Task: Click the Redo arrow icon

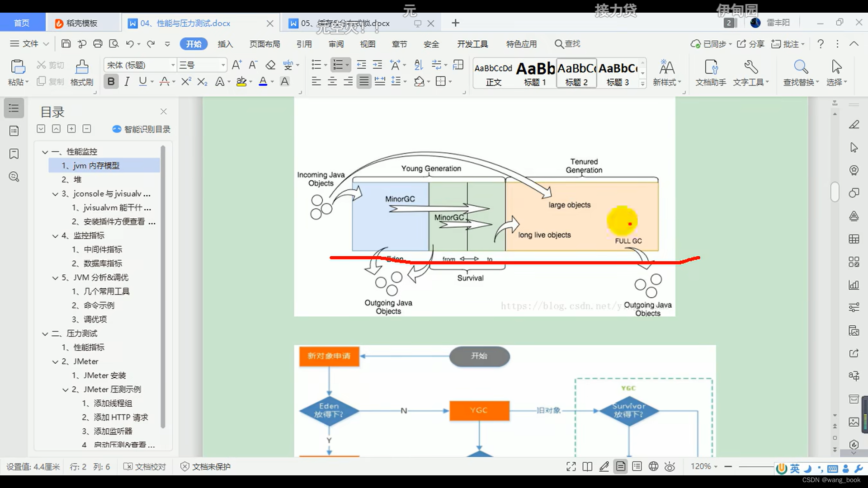Action: point(151,44)
